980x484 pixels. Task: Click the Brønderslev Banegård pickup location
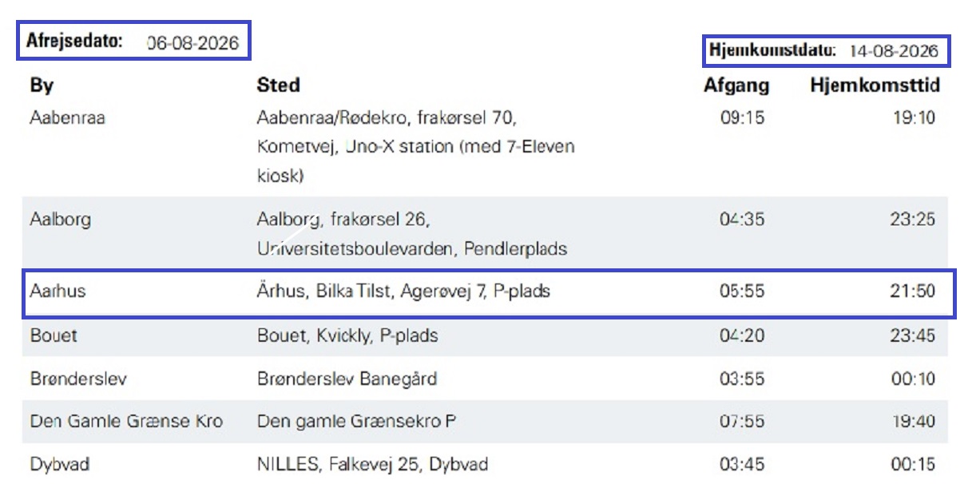pos(347,378)
